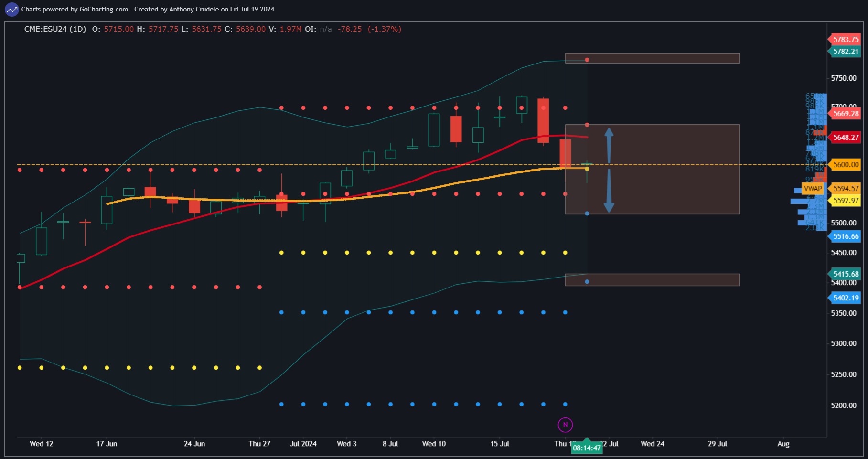Click the '24 Jun' date axis label
Viewport: 868px width, 459px height.
coord(194,443)
